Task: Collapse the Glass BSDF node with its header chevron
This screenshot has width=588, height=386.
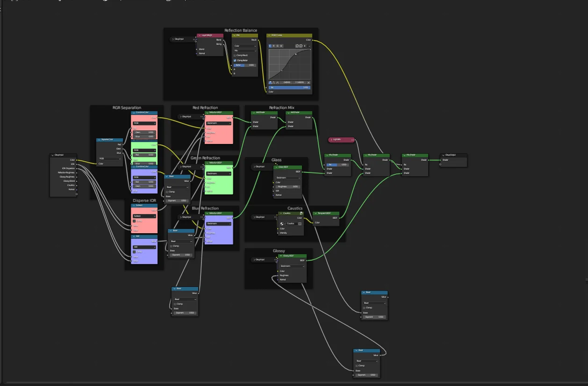Action: 275,167
